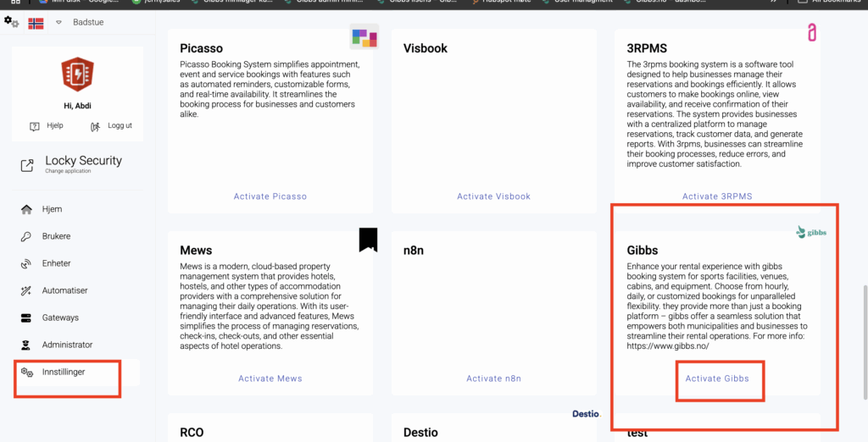Click Activate Visbook link
This screenshot has height=442, width=868.
pyautogui.click(x=493, y=196)
